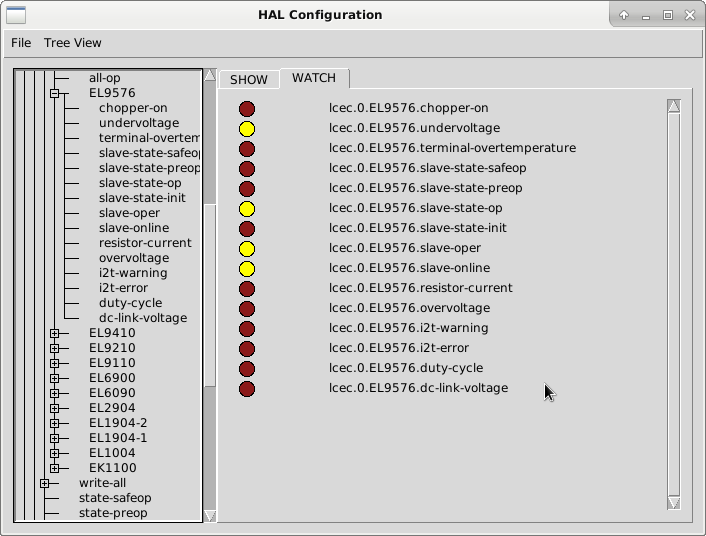
Task: Click the slave-state-safeop LED in watch list
Action: pyautogui.click(x=247, y=169)
